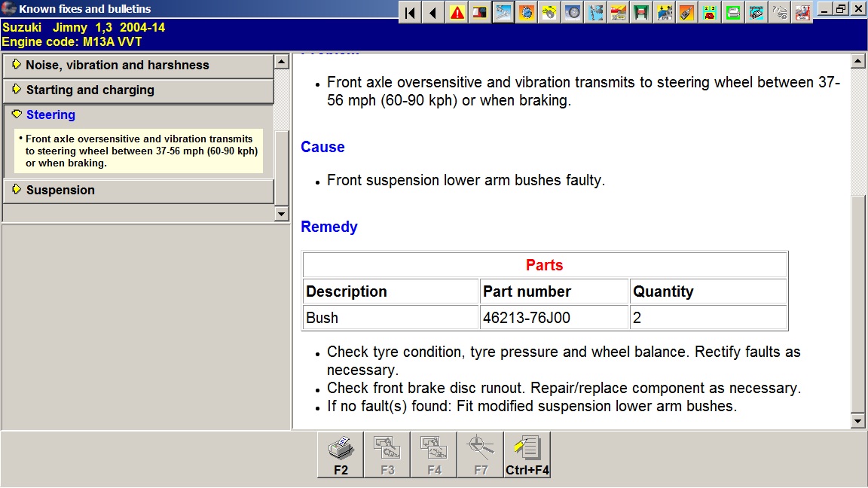Click the green vehicle lift icon
Screen dimensions: 868x488
pyautogui.click(x=642, y=13)
